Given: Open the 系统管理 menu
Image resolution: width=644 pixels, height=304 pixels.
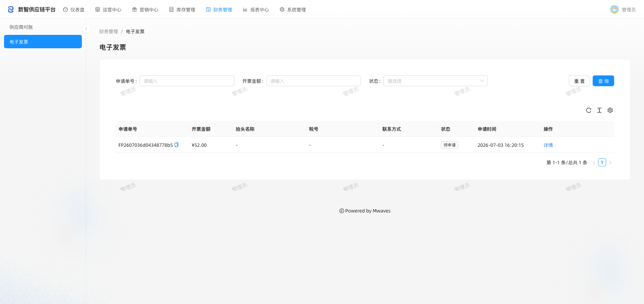Looking at the screenshot, I should click(x=293, y=10).
